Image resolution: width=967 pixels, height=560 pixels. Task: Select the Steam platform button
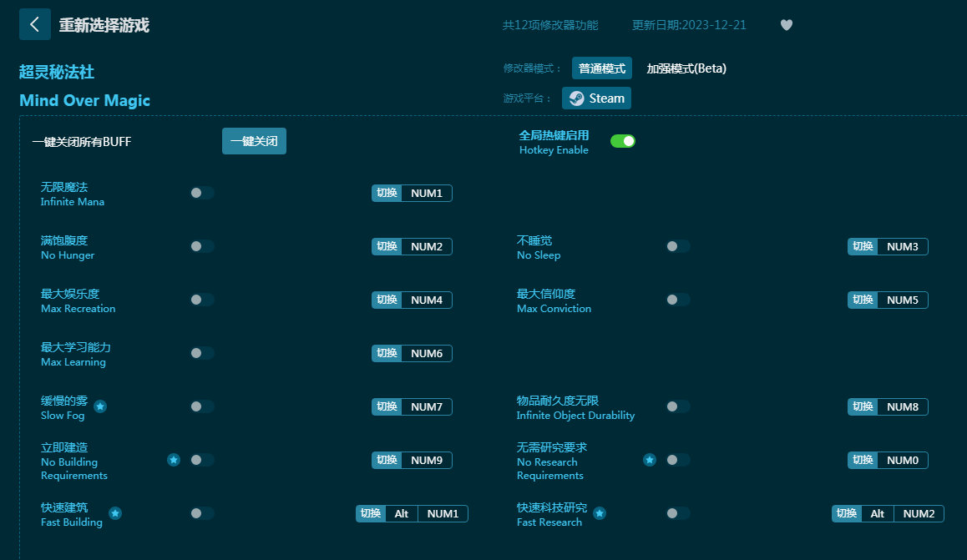[x=596, y=98]
